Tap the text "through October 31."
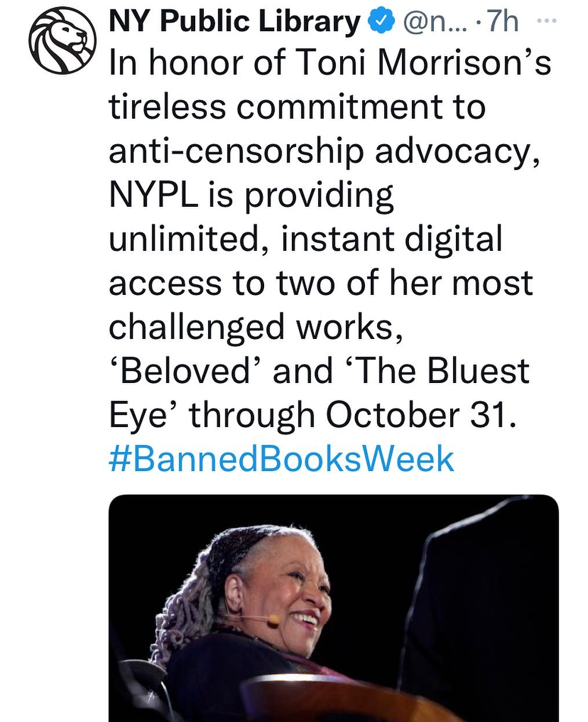Image resolution: width=588 pixels, height=722 pixels. [x=352, y=415]
